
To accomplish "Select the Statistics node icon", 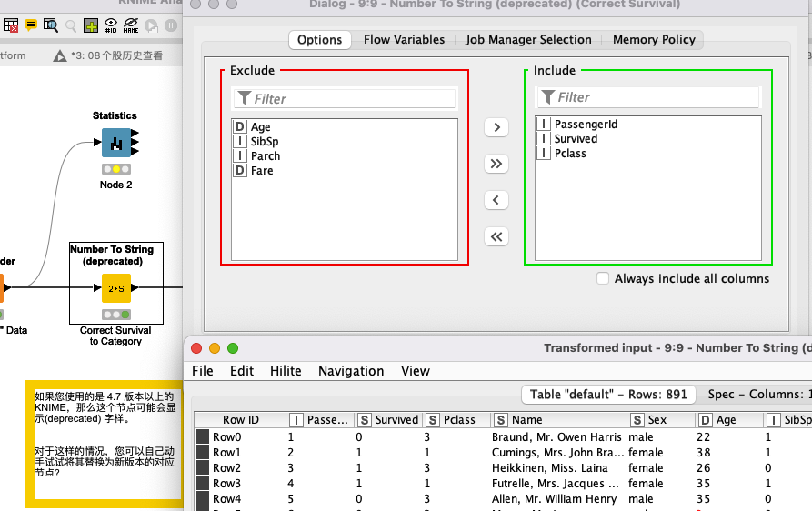I will point(116,143).
